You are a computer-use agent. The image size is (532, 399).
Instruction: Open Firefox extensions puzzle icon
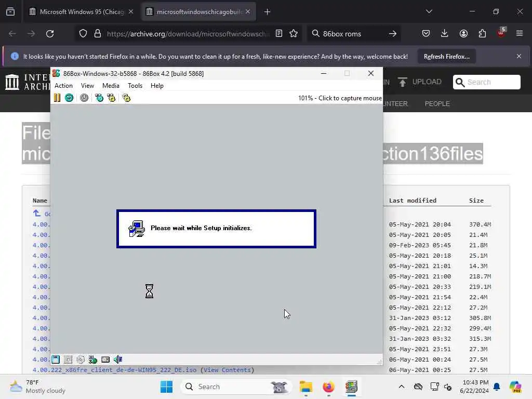[482, 33]
